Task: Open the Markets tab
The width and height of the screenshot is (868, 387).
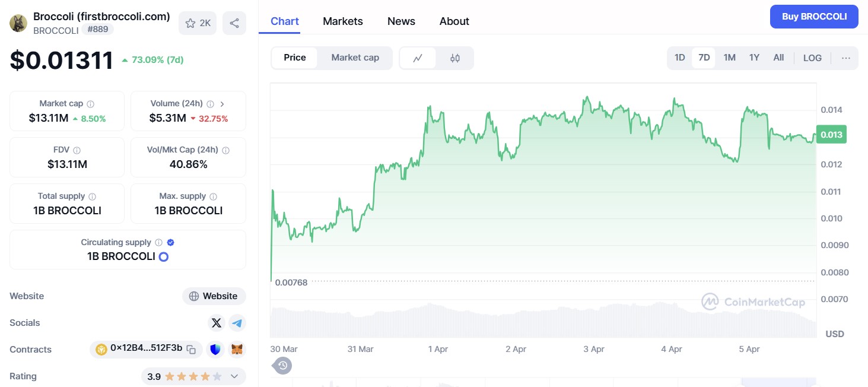Action: click(343, 21)
